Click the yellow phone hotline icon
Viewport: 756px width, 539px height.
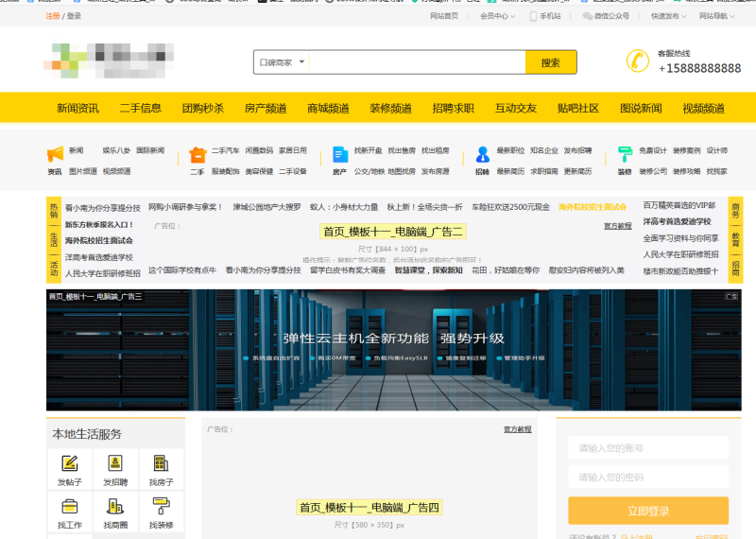[637, 61]
